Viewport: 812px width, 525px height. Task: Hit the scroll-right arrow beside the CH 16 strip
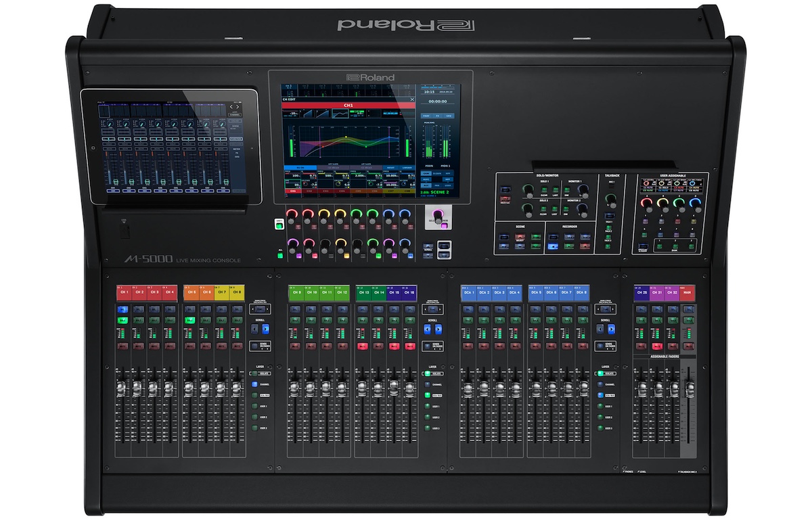437,329
